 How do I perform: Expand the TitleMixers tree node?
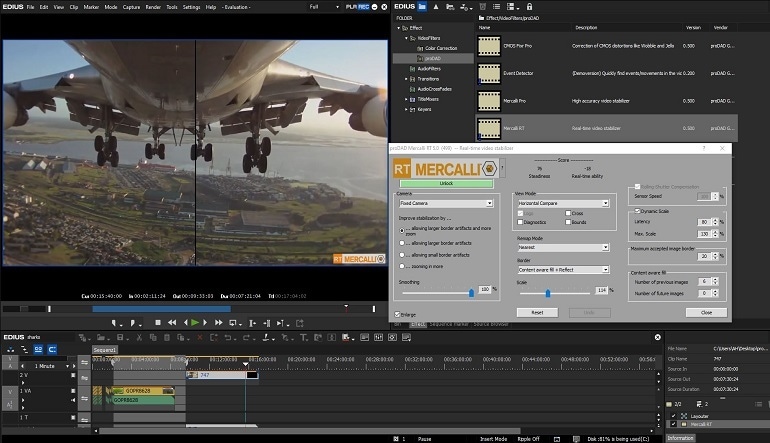pyautogui.click(x=406, y=99)
